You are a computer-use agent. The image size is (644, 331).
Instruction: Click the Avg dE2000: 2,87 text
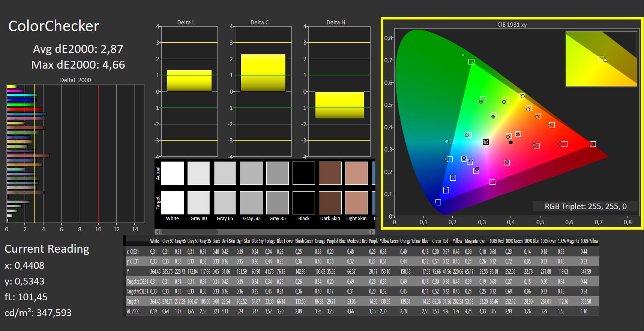point(78,49)
